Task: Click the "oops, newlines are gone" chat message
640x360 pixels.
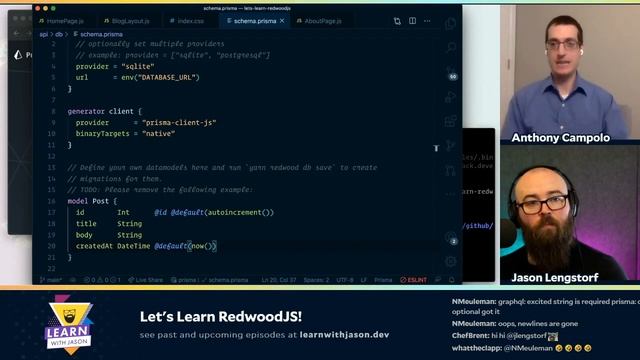Action: pyautogui.click(x=538, y=324)
